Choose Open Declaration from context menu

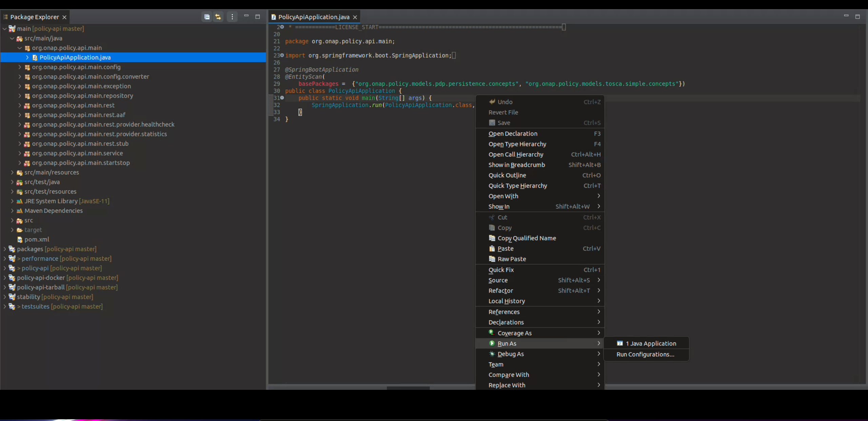point(540,134)
